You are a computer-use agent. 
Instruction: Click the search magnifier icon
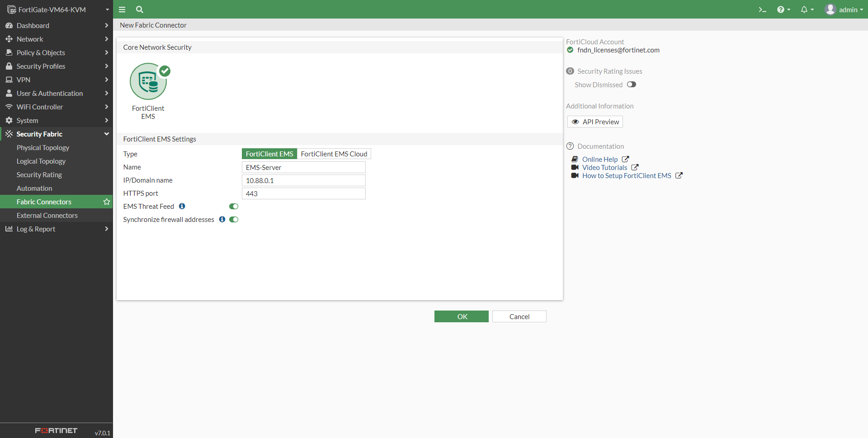[140, 9]
